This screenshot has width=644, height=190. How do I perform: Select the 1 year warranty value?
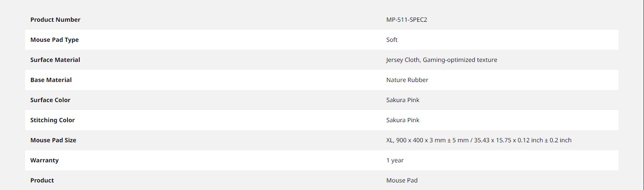tap(395, 160)
